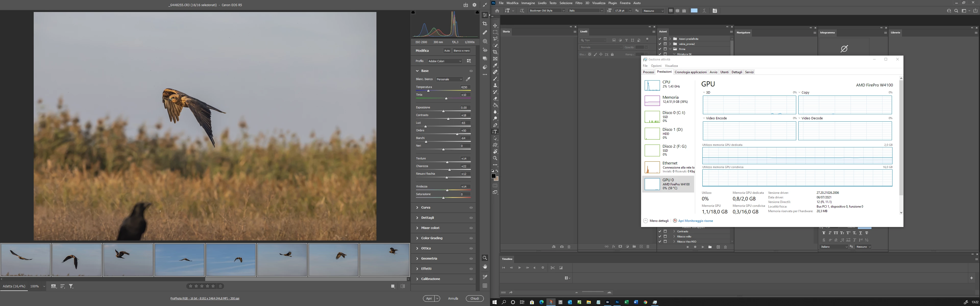This screenshot has height=306, width=980.
Task: Select the Zoom tool in Photoshop toolbar
Action: coord(495,158)
